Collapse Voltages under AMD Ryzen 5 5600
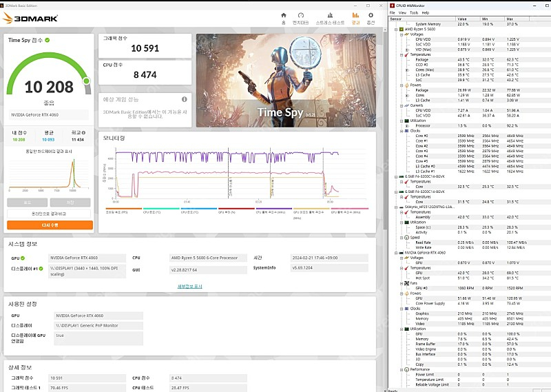Viewport: 551px width, 392px height. (402, 34)
